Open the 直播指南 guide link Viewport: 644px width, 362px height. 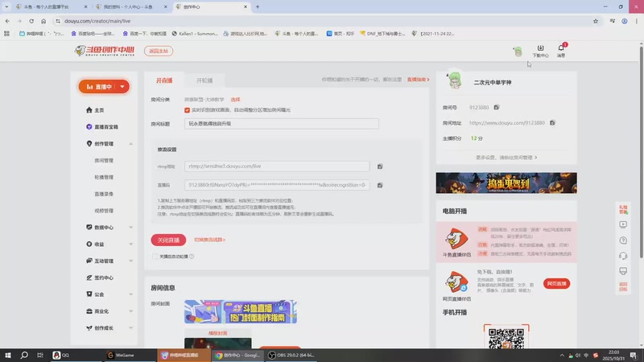pyautogui.click(x=418, y=80)
